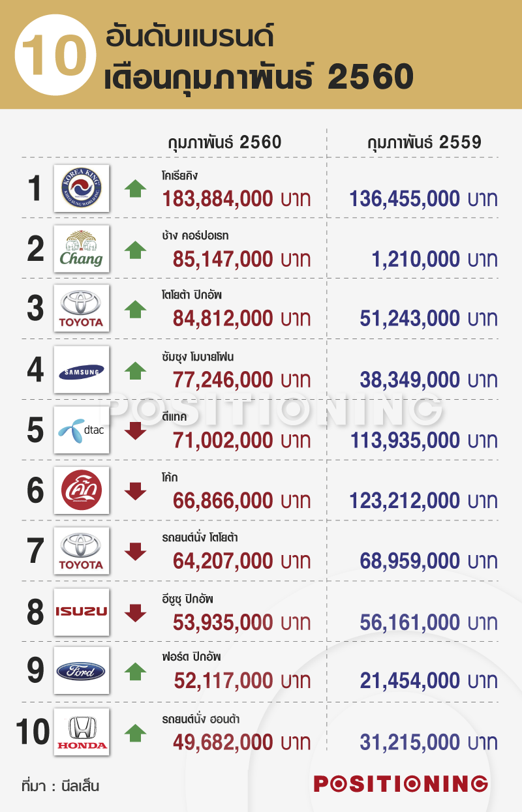
Task: Click the Toyota logo in rank 7
Action: tap(82, 551)
